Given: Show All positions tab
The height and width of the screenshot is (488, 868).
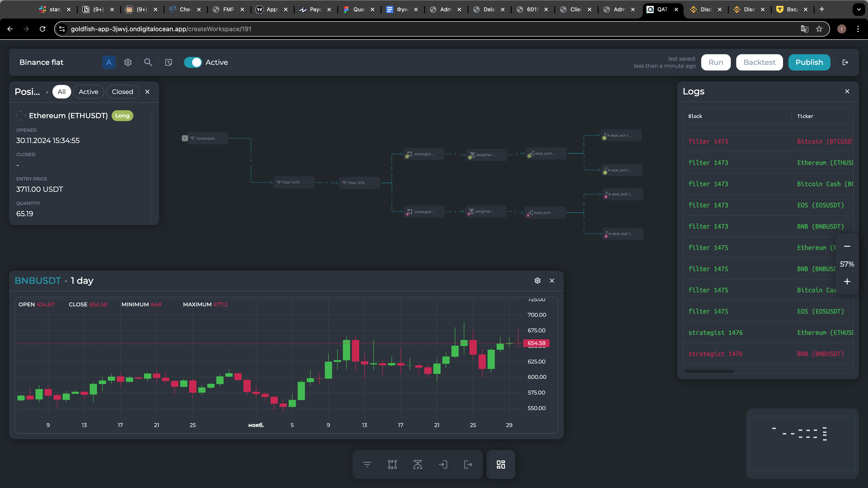Looking at the screenshot, I should tap(61, 91).
